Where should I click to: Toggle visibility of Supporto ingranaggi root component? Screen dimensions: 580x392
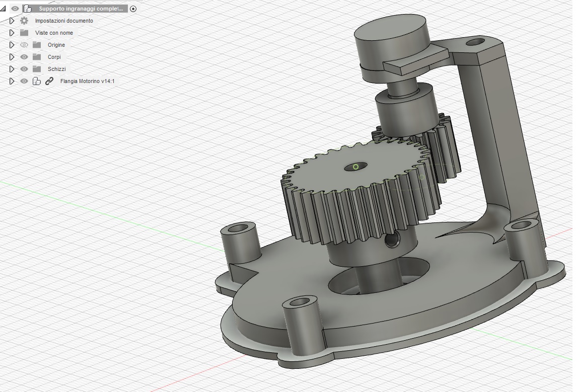(15, 9)
